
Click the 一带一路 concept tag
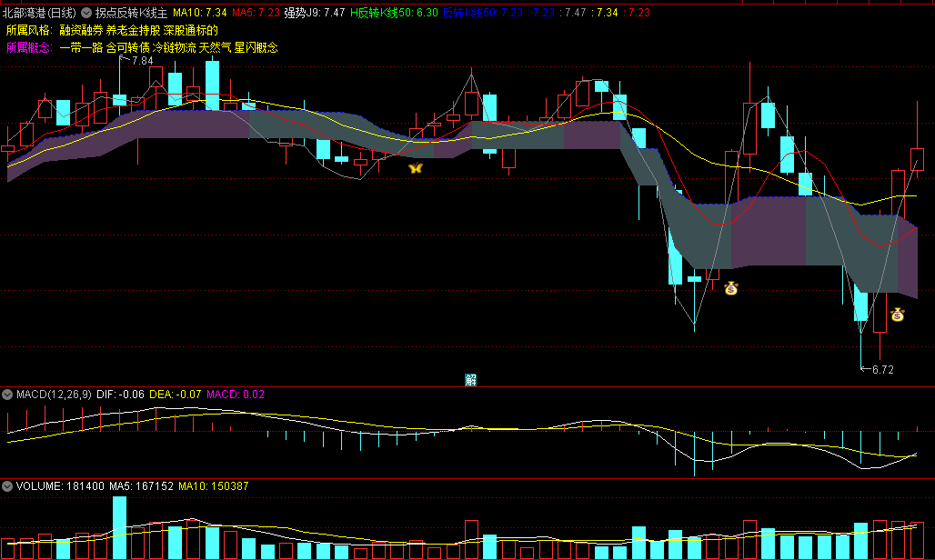tap(81, 47)
